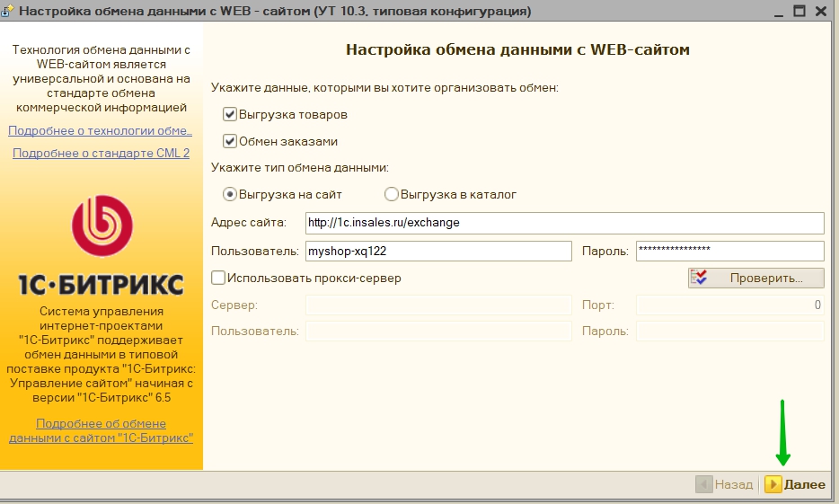Screen dimensions: 839x504
Task: Open link Подробнее о стандарте CML 2
Action: [102, 153]
